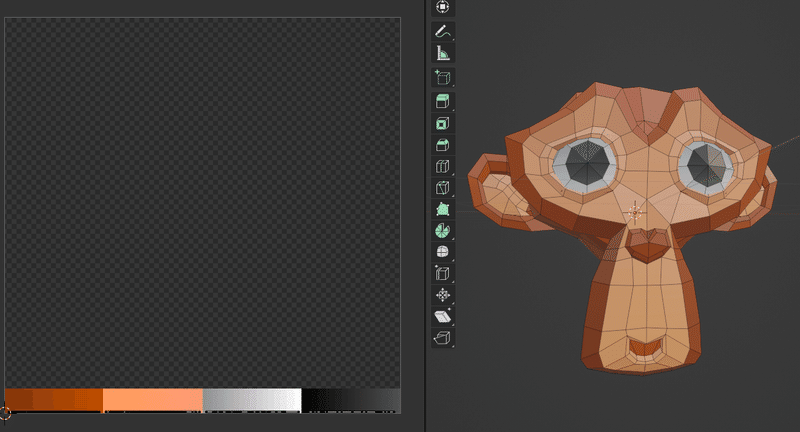The image size is (800, 432).
Task: Pick the Bevel tool
Action: (x=442, y=145)
